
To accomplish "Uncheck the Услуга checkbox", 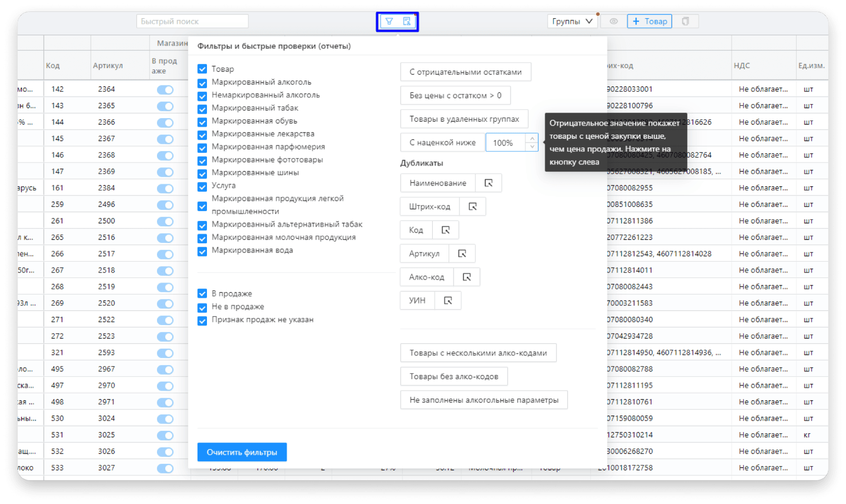I will pyautogui.click(x=202, y=186).
